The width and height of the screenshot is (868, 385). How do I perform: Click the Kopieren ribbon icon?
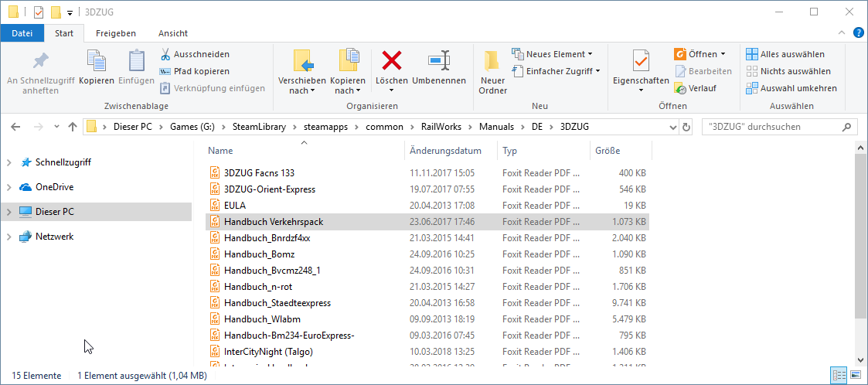[97, 61]
